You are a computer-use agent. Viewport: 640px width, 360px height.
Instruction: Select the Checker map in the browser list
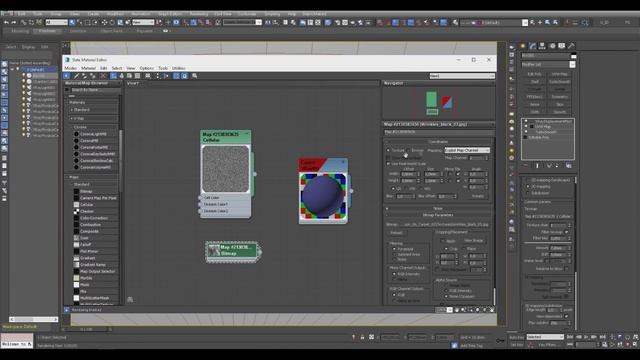coord(87,211)
